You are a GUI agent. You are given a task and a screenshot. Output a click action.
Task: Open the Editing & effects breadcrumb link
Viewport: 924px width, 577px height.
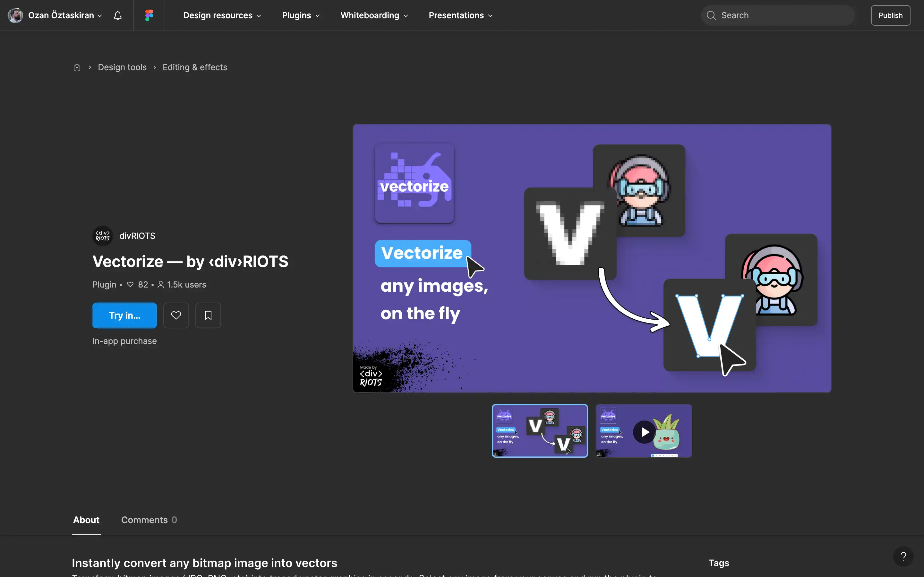[195, 67]
